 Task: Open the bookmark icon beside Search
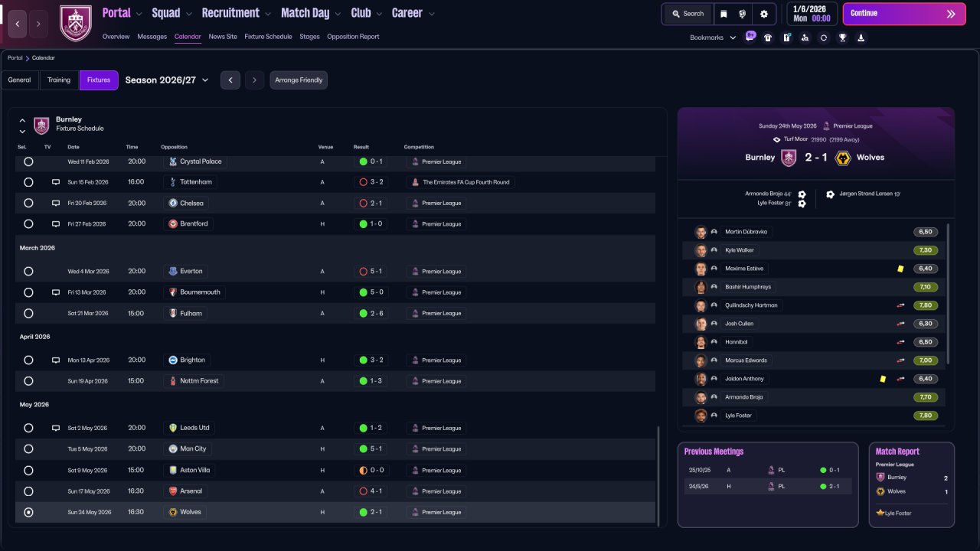(724, 14)
